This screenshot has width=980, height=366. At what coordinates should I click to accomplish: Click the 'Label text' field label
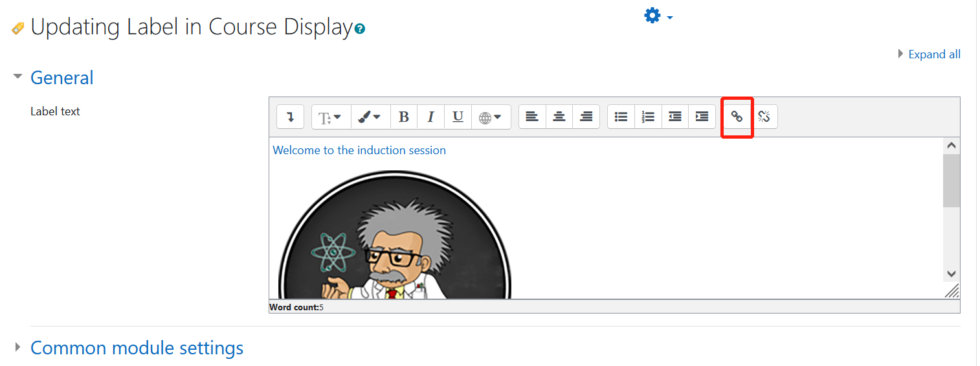(55, 111)
